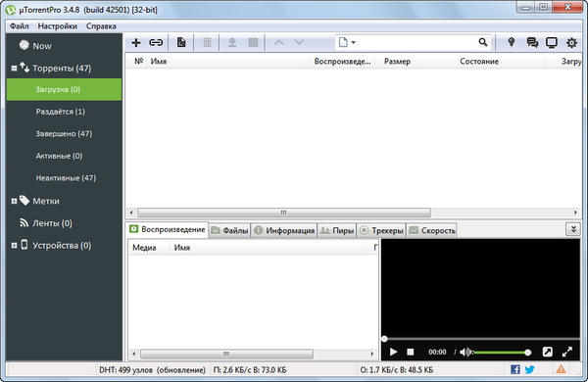Expand the Метки tree node
The image size is (588, 382).
[x=14, y=202]
